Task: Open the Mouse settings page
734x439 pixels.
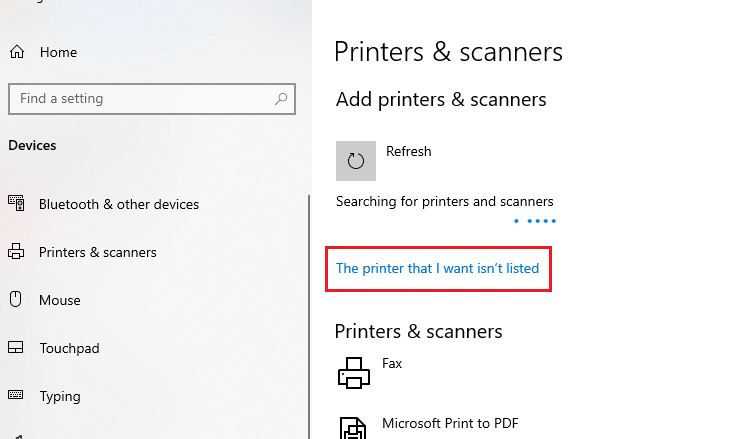Action: pyautogui.click(x=59, y=300)
